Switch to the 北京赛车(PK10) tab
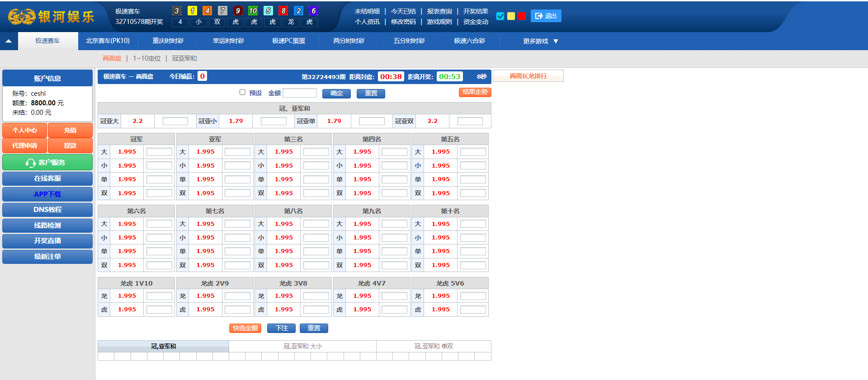Viewport: 868px width, 380px height. pos(108,41)
